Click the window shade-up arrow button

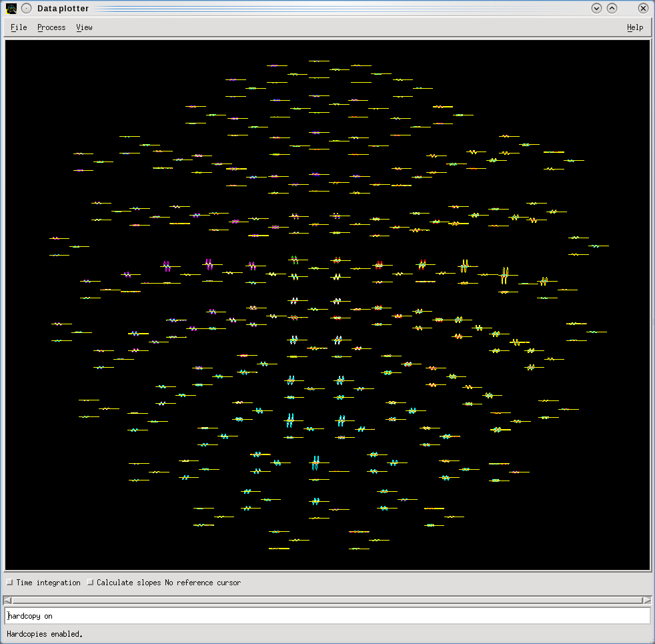point(612,8)
